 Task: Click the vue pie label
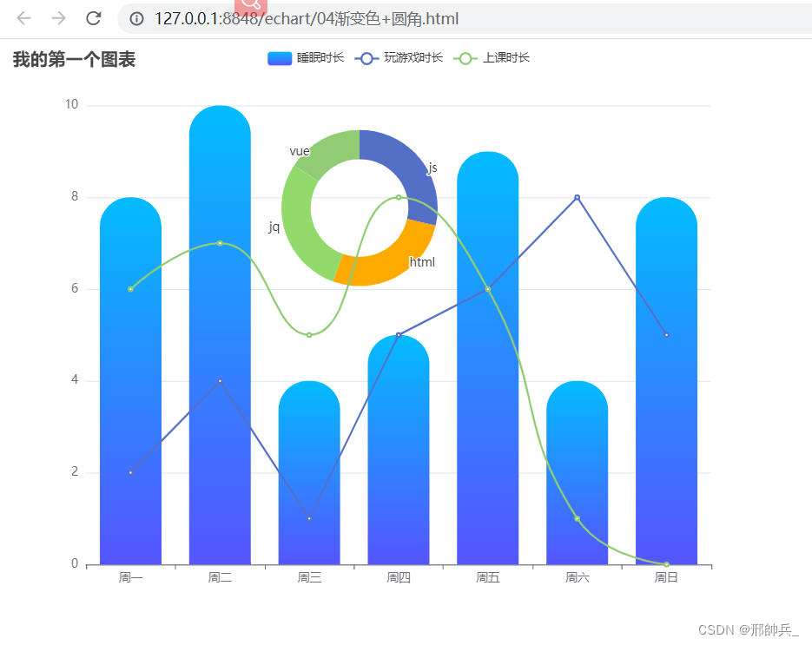tap(300, 151)
